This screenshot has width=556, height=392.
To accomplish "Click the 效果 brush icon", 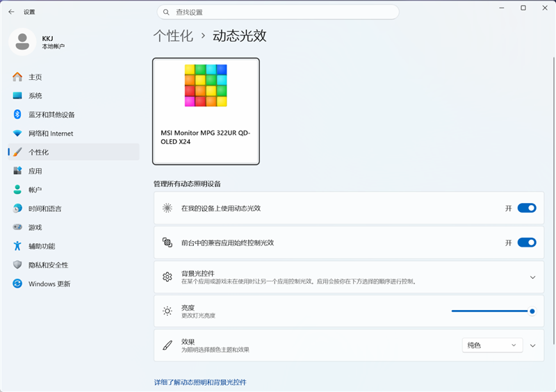I will click(x=167, y=345).
